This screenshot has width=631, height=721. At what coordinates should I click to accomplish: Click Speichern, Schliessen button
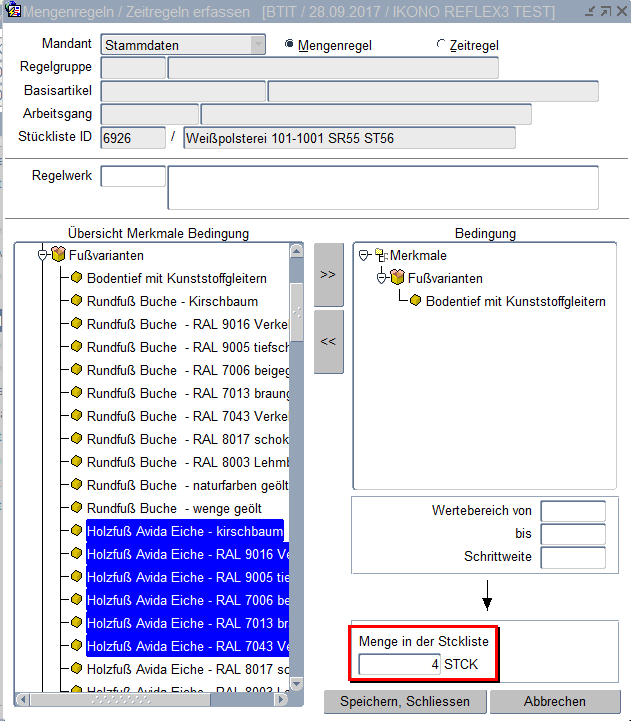(x=405, y=701)
